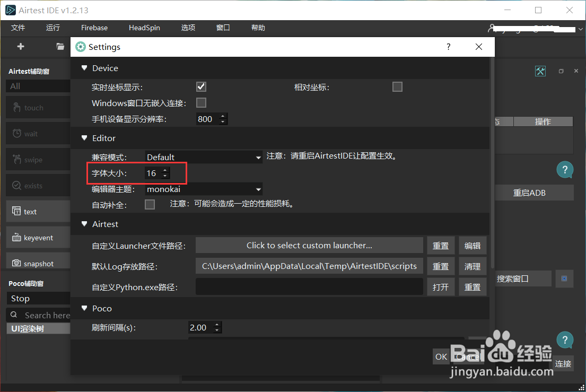Click the Poco search magnifier icon
Image resolution: width=586 pixels, height=392 pixels.
point(14,315)
